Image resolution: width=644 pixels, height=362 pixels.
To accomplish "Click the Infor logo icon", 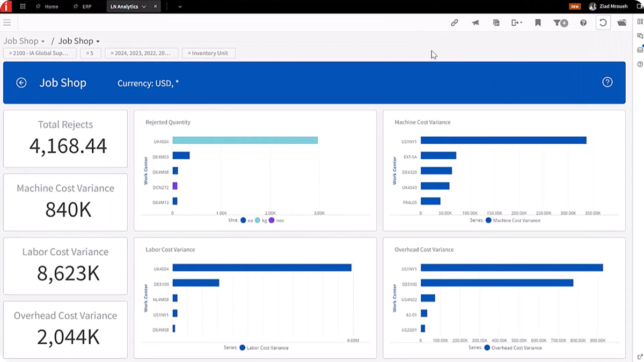I will tap(6, 6).
